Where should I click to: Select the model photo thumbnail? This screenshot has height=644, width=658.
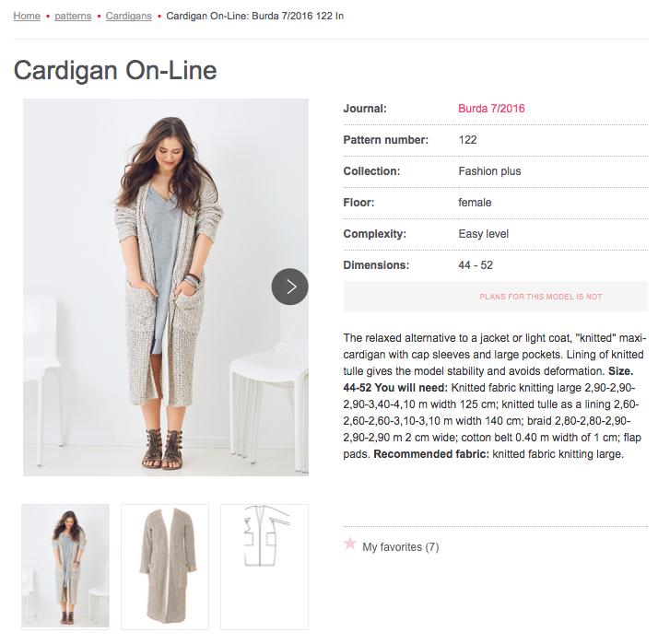[x=65, y=567]
